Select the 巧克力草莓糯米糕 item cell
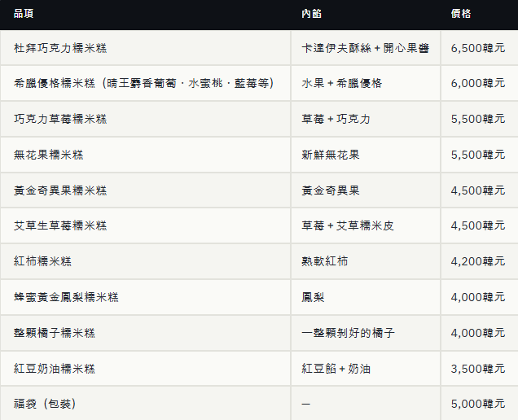This screenshot has width=518, height=420. (145, 119)
